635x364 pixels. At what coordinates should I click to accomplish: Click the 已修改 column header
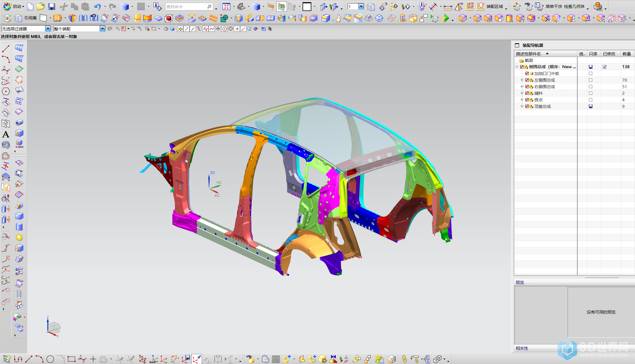coord(611,54)
